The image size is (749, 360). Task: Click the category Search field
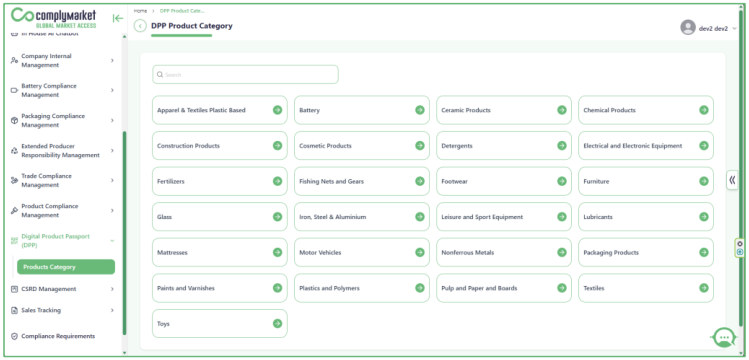(x=245, y=74)
